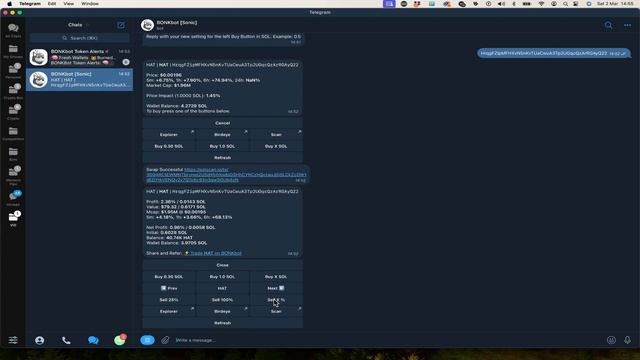Image resolution: width=640 pixels, height=360 pixels.
Task: Click Buy 1.0 SOL below Cancel
Action: [222, 146]
